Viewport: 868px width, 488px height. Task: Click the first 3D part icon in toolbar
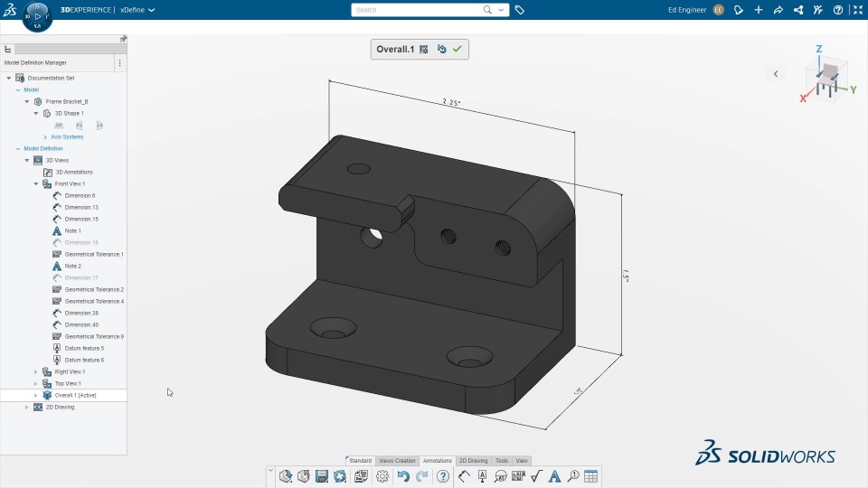click(x=286, y=476)
